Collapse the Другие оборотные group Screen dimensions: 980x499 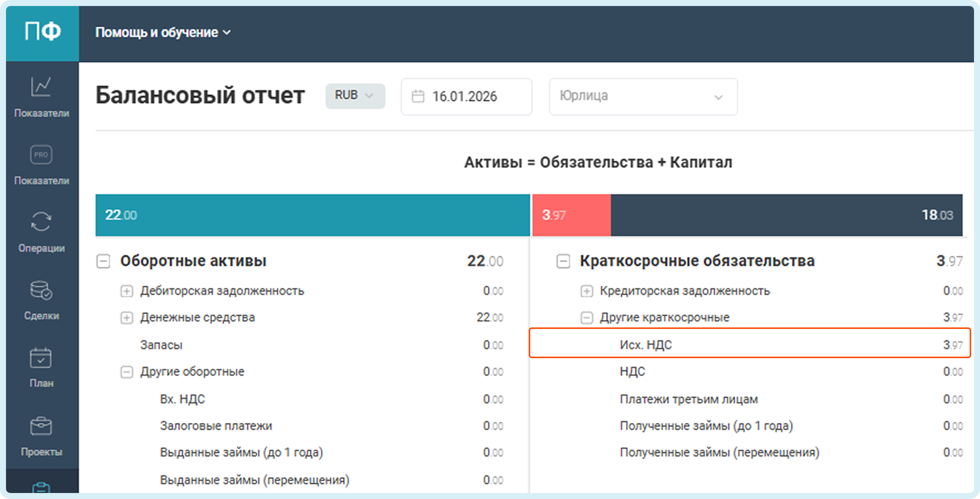(x=127, y=372)
